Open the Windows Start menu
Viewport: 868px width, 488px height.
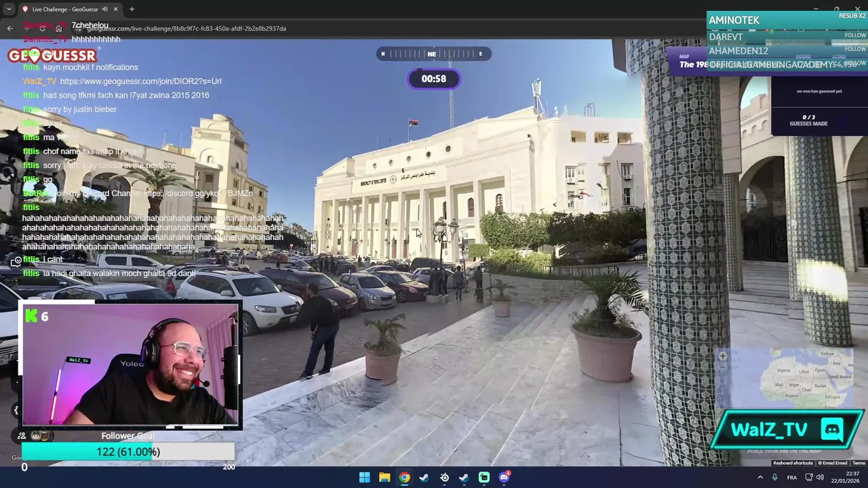pyautogui.click(x=364, y=477)
